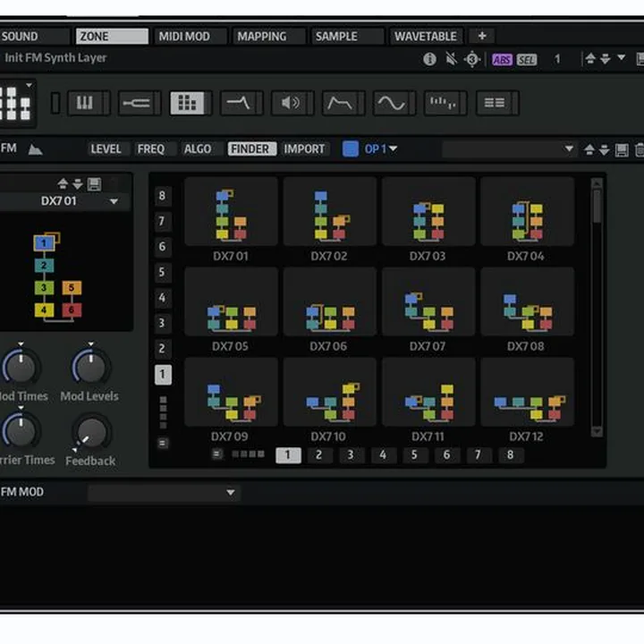The image size is (644, 644).
Task: Adjust the Mod Levels knob
Action: [x=90, y=368]
